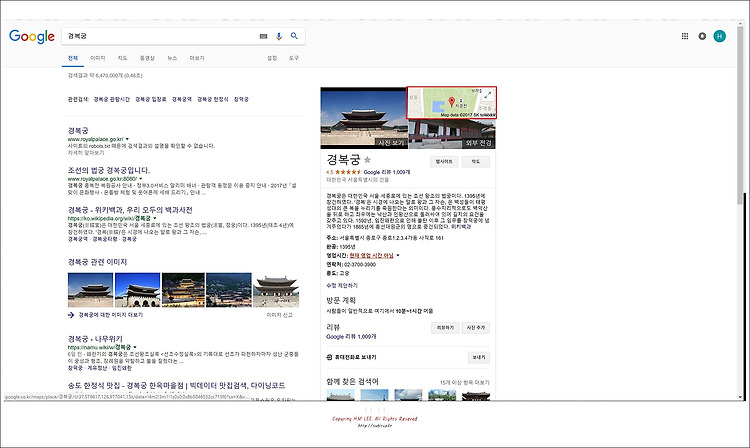The width and height of the screenshot is (750, 448).
Task: Click 이미지 신고 link
Action: [279, 315]
